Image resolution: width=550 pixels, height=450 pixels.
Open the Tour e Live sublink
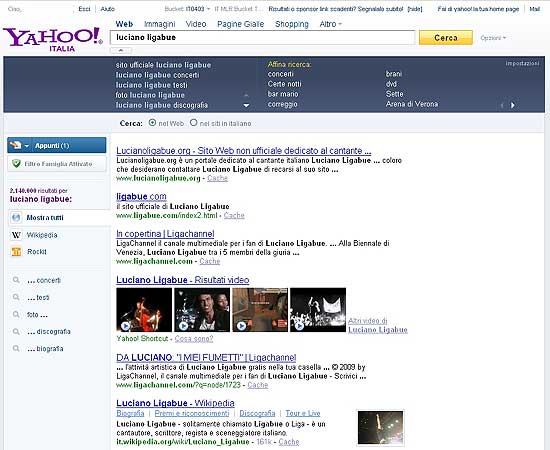[x=303, y=413]
